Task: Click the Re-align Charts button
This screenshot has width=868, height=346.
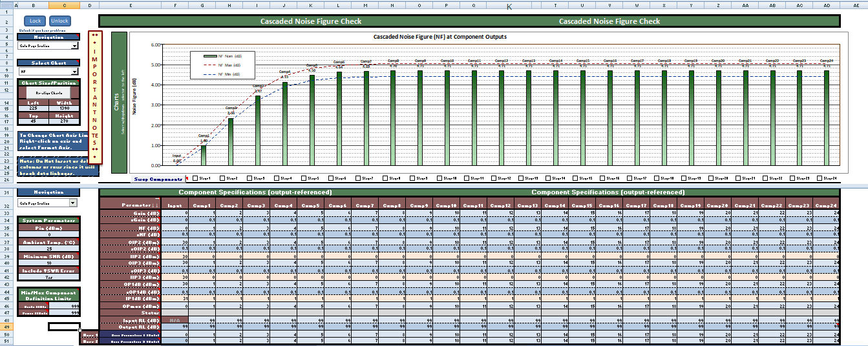Action: tap(49, 93)
